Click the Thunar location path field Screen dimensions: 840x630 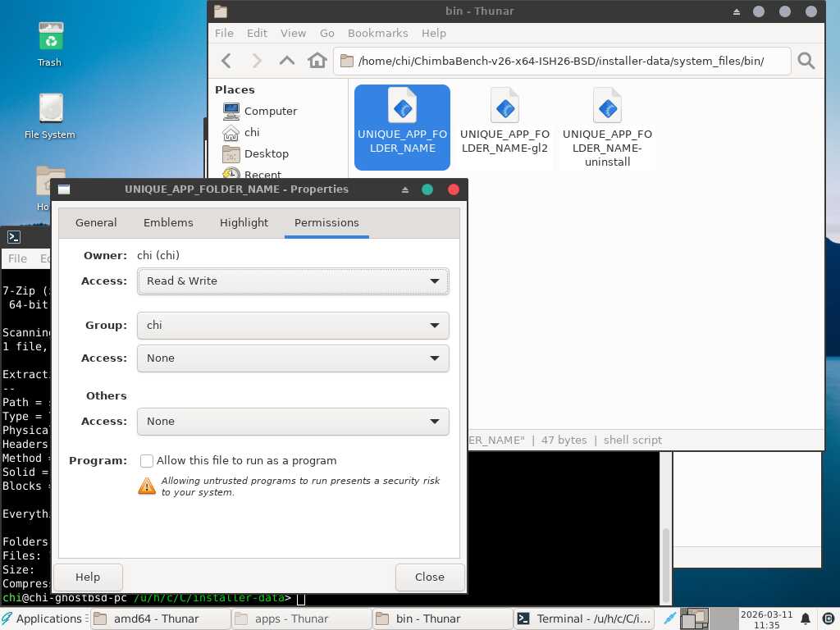(x=562, y=61)
